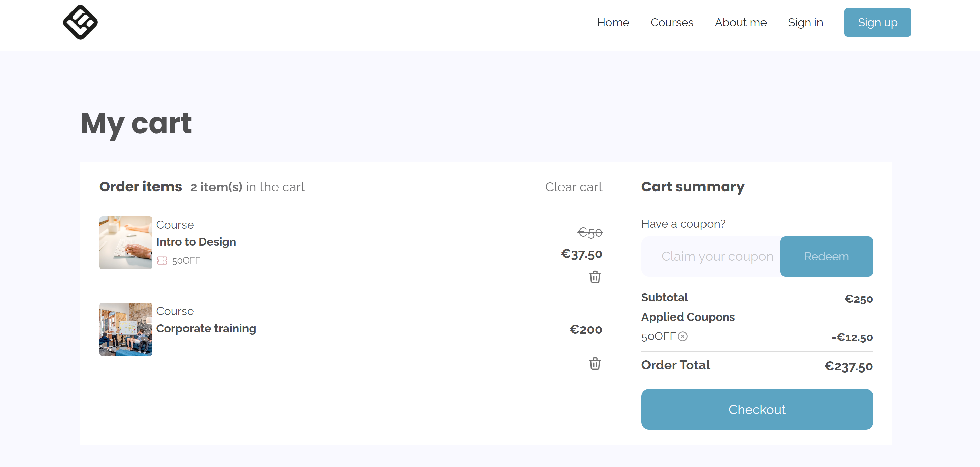Image resolution: width=980 pixels, height=467 pixels.
Task: Delete Intro to Design from cart
Action: (595, 277)
